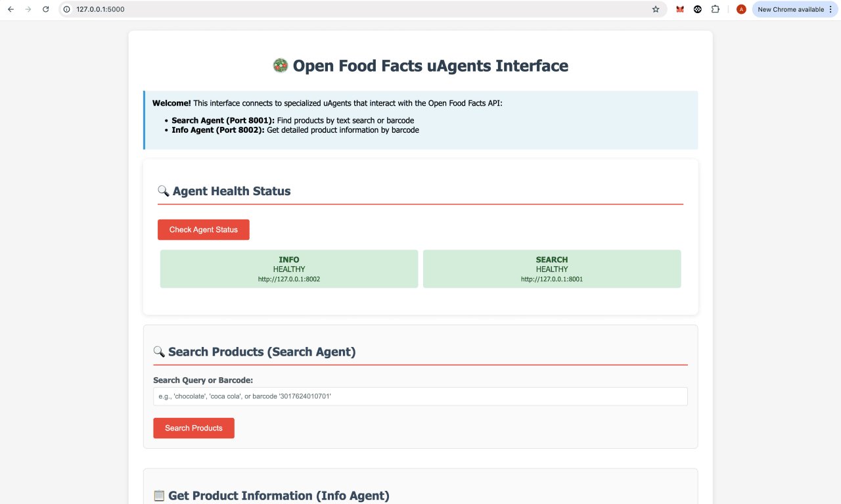Open the MetaMask fox extension
This screenshot has height=504, width=841.
pos(680,9)
